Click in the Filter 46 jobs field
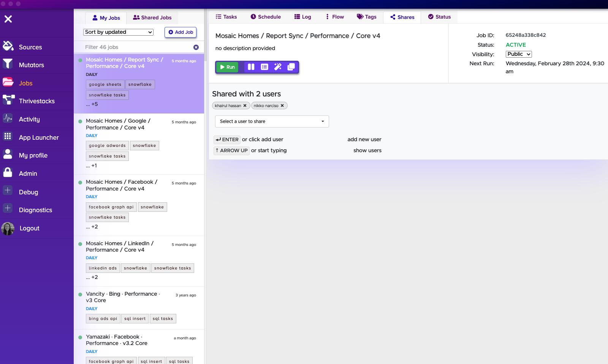Viewport: 608px width, 364px height. tap(137, 47)
